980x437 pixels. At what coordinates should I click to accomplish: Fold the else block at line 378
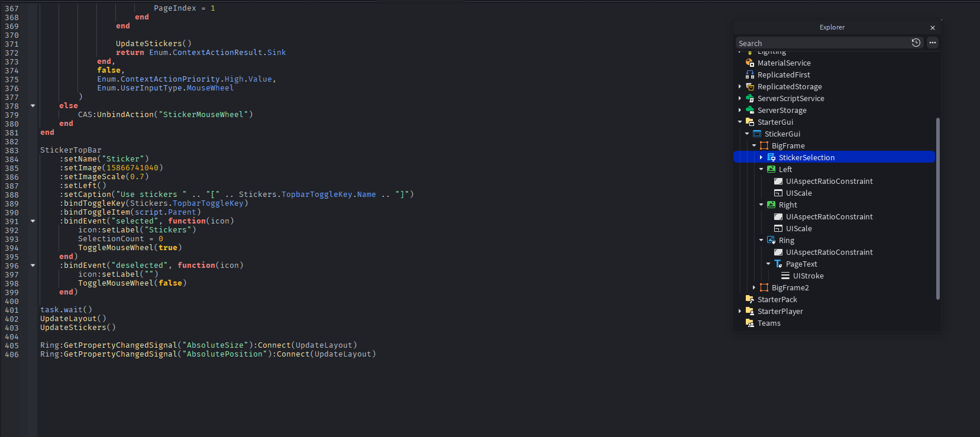coord(33,106)
